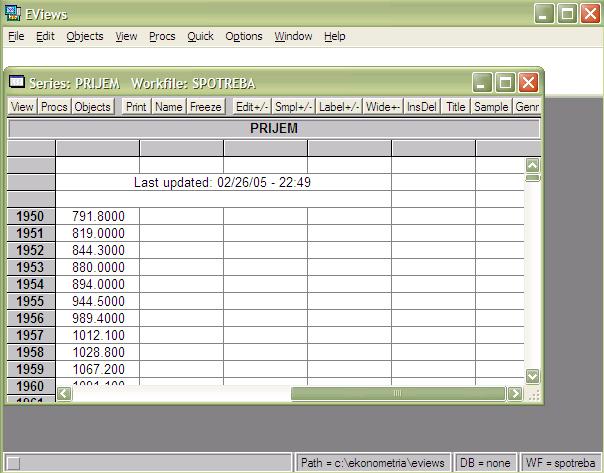Viewport: 604px width, 473px height.
Task: Toggle Label+/- display
Action: 338,107
